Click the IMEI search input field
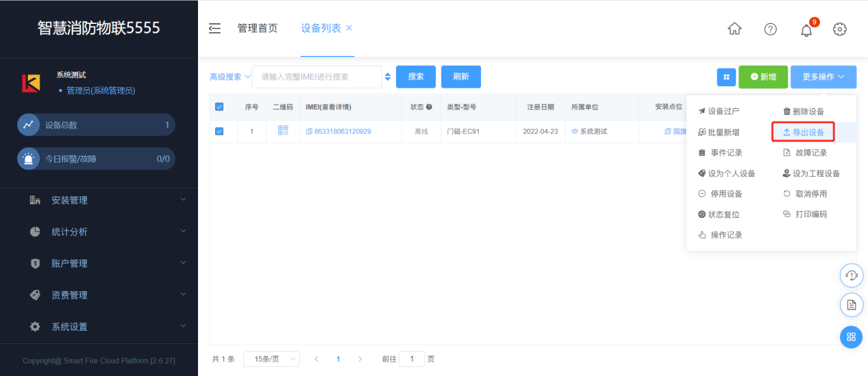 click(317, 77)
